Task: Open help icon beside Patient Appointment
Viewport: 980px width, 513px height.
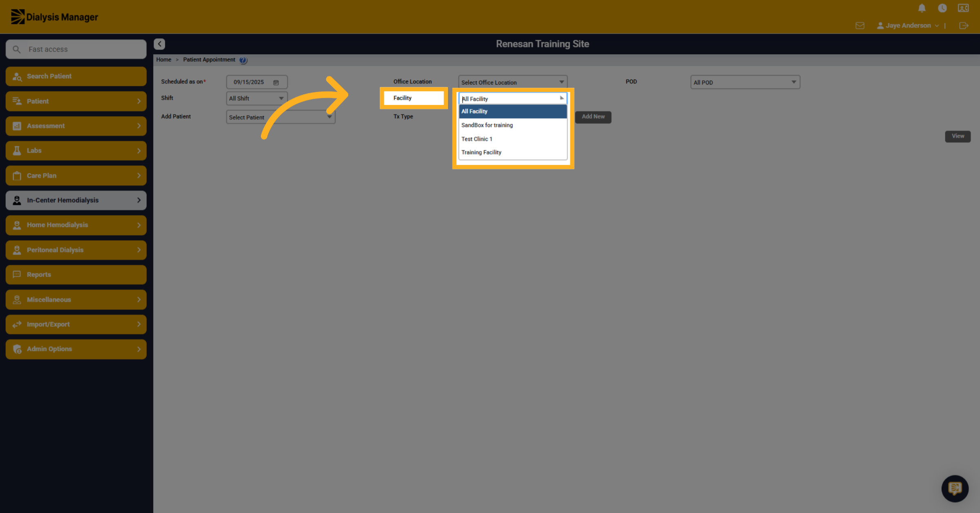Action: [243, 60]
